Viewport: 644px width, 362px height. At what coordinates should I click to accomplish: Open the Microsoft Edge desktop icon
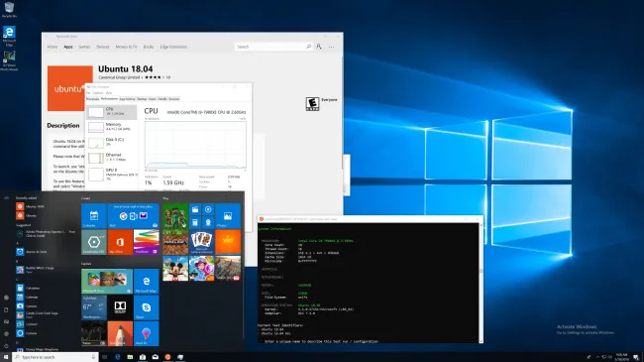[9, 36]
